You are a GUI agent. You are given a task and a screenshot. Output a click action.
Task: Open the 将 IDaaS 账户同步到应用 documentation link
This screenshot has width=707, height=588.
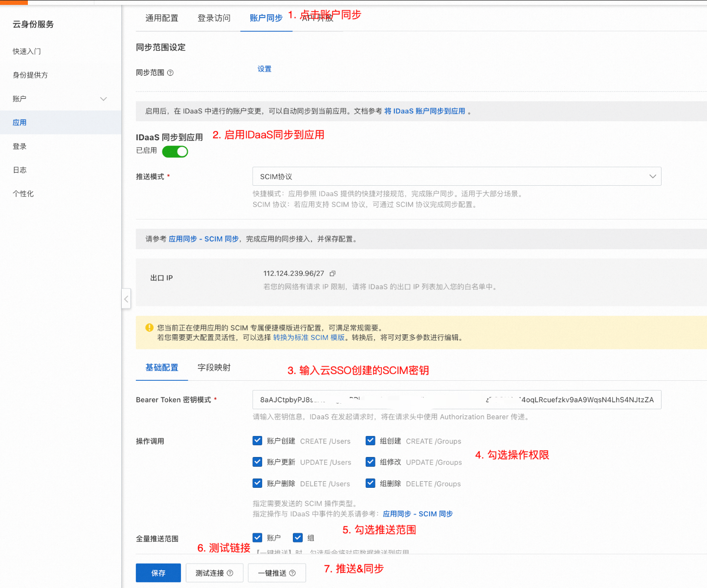[424, 111]
